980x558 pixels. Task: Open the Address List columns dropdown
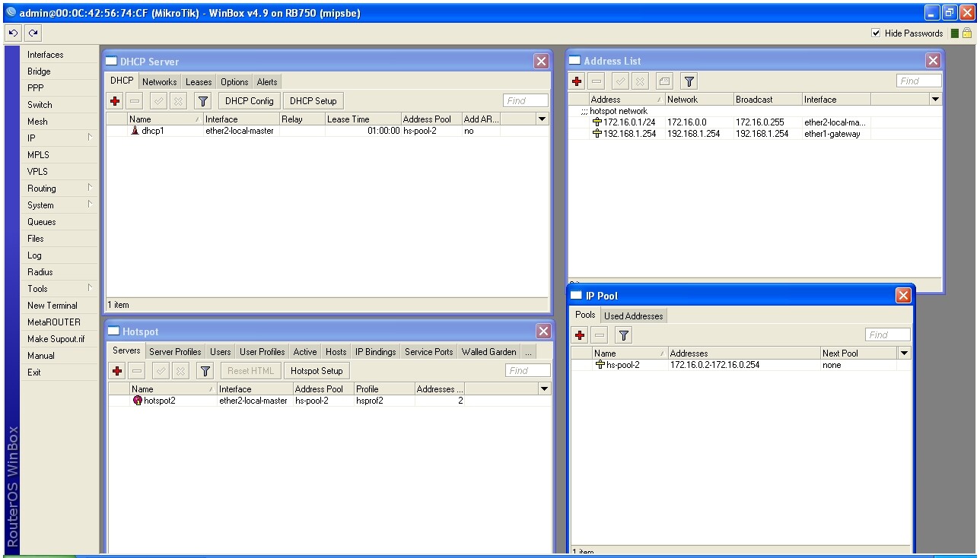(x=936, y=100)
